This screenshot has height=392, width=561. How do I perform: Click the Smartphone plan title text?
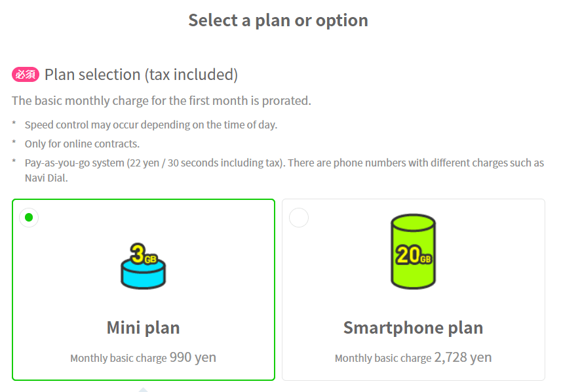pos(413,327)
